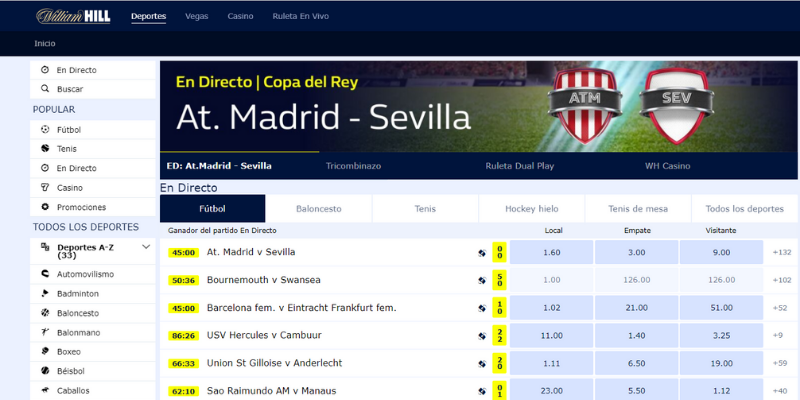The image size is (800, 400).
Task: Click the Fútbol ball icon in Popular
Action: [x=45, y=130]
